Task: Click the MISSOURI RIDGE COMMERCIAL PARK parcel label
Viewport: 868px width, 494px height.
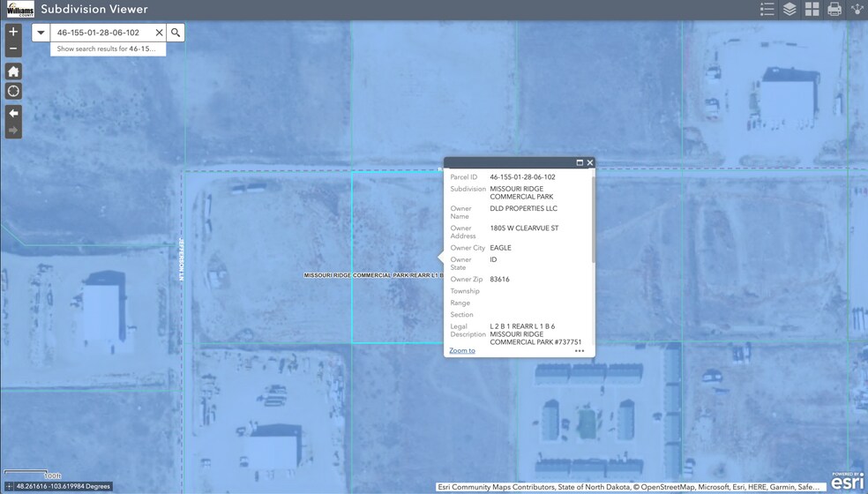Action: tap(374, 275)
